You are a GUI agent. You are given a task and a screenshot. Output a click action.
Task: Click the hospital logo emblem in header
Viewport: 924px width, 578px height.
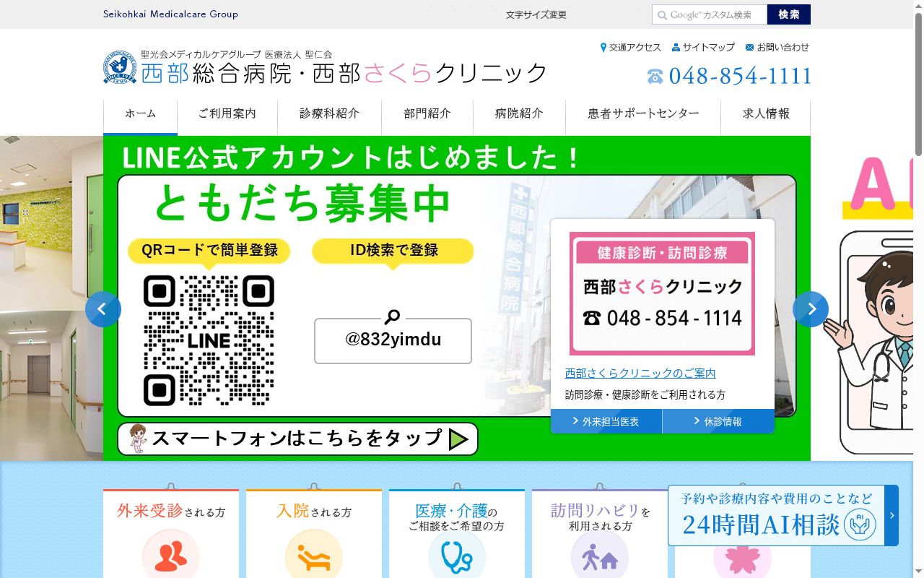coord(120,67)
